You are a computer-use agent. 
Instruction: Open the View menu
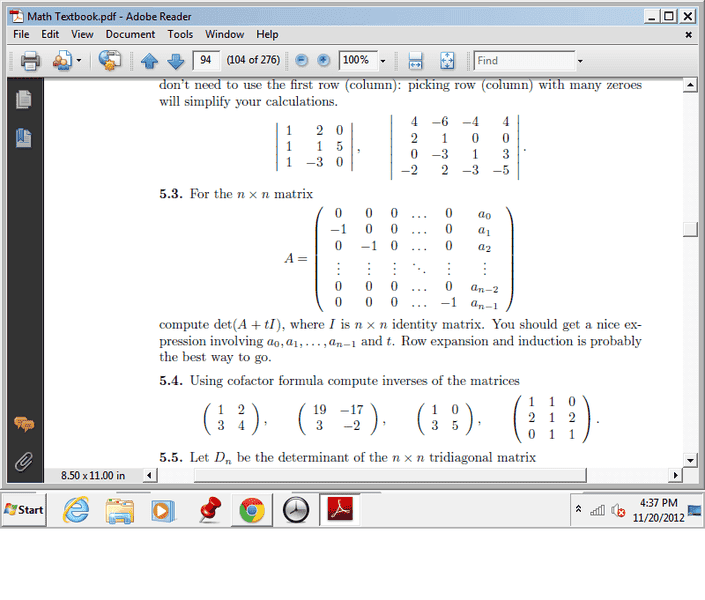coord(82,34)
